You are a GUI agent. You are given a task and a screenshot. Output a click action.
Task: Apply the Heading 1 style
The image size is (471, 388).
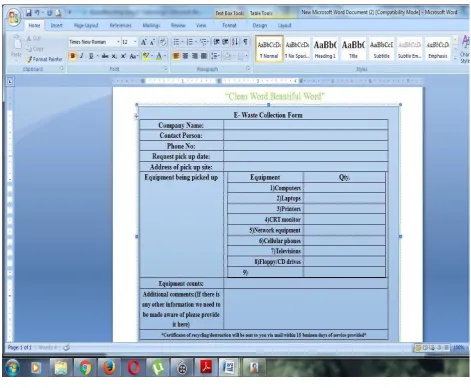325,49
